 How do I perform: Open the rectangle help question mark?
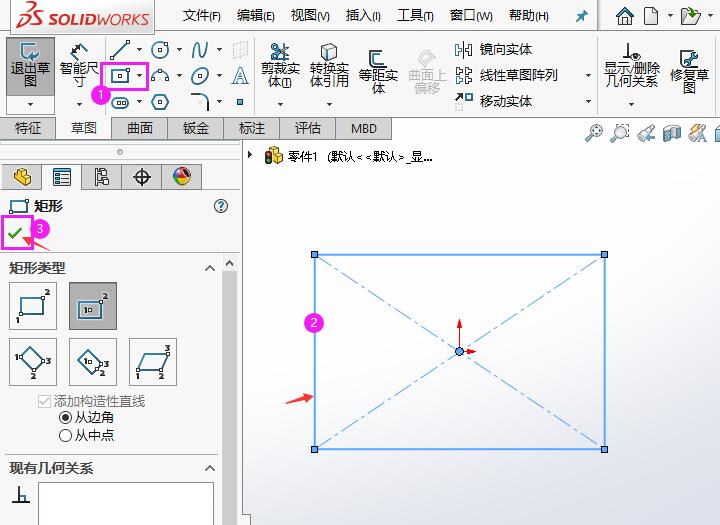(221, 206)
